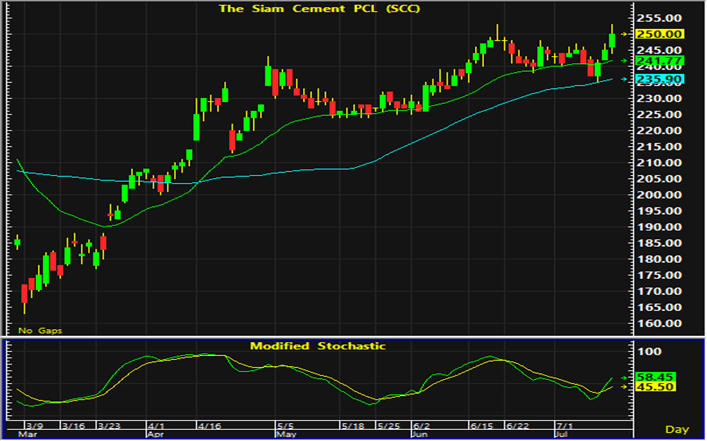Click the 230.00 price axis label
Viewport: 707px width, 441px height.
(659, 98)
